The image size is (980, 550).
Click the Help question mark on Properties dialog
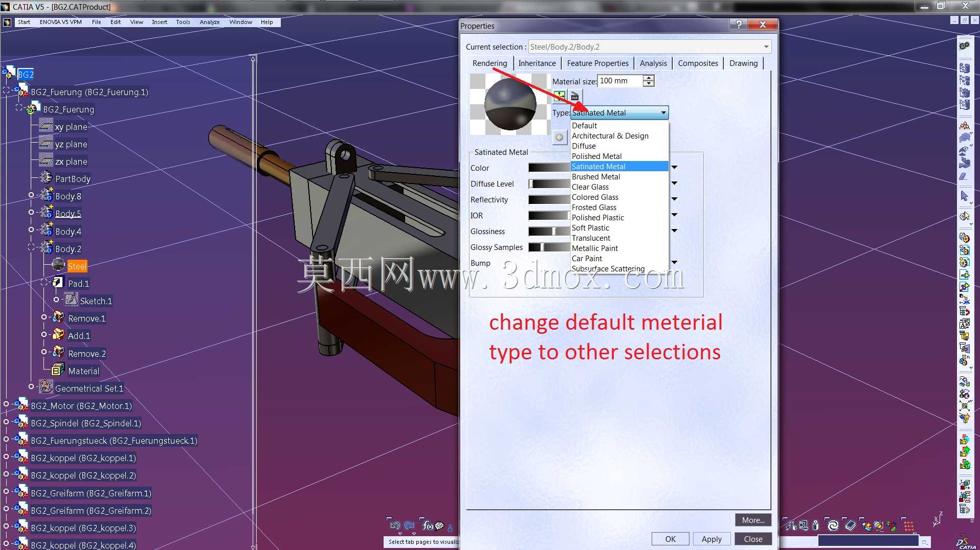click(x=739, y=25)
